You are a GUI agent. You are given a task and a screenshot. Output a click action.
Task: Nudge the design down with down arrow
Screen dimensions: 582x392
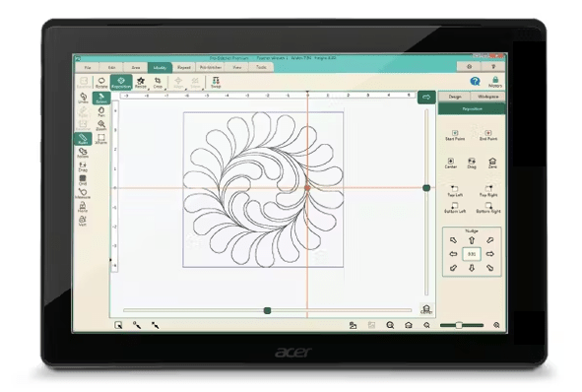tap(472, 268)
